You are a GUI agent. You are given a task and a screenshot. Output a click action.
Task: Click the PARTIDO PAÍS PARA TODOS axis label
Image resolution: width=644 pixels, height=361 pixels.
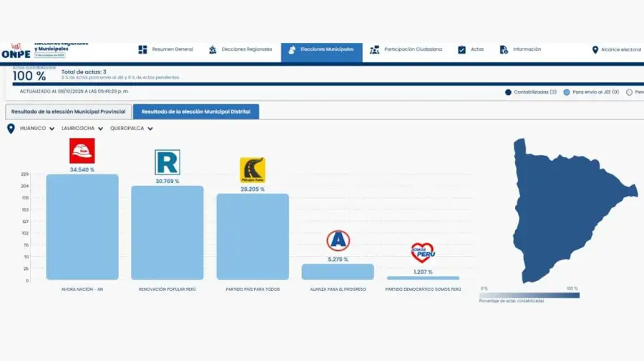click(x=253, y=290)
